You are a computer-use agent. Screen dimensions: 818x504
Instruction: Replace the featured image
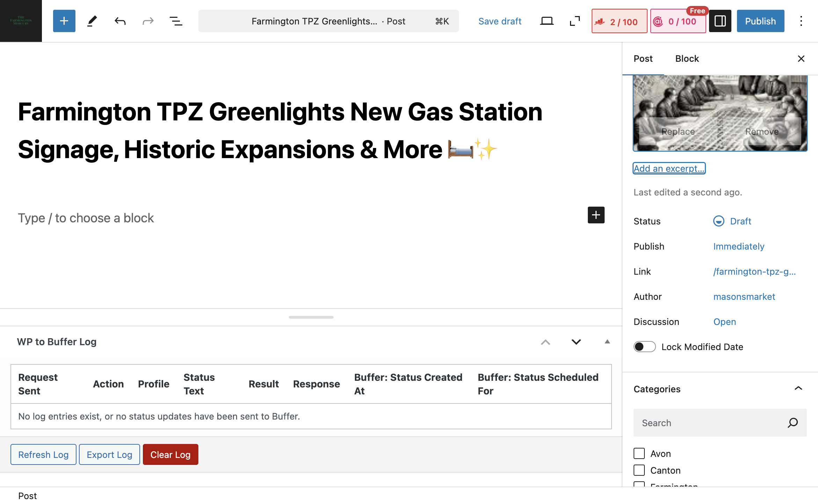(x=678, y=132)
